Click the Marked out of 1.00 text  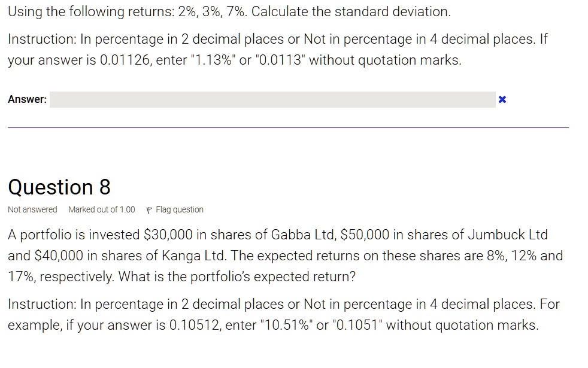[x=102, y=209]
